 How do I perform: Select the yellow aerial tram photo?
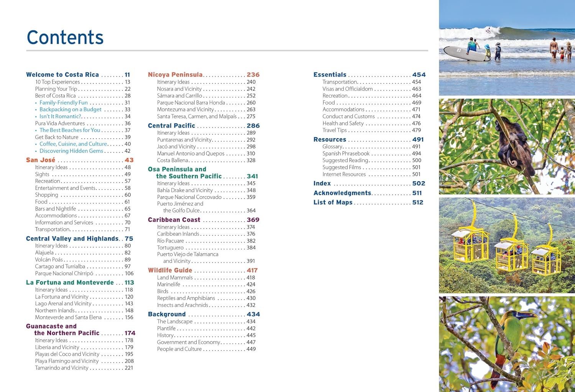pyautogui.click(x=507, y=245)
